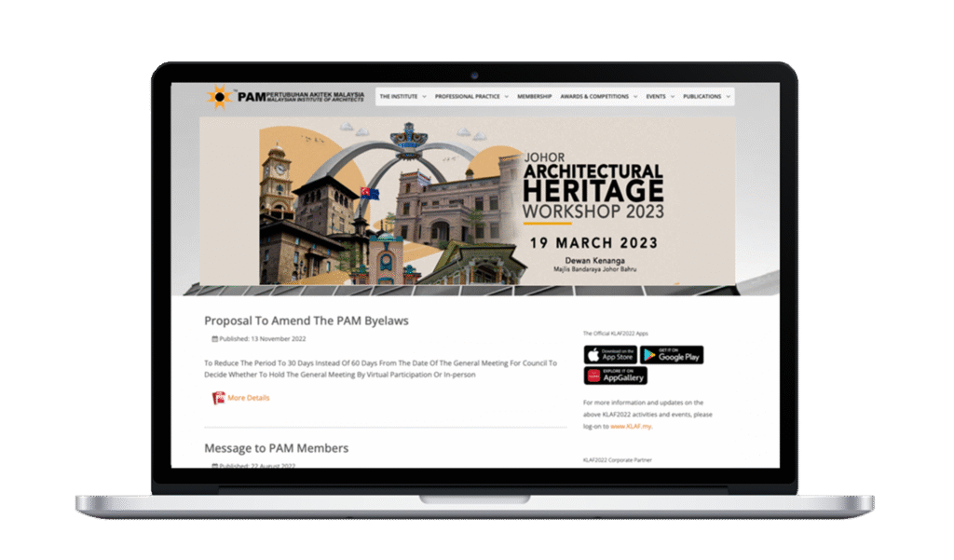This screenshot has height=560, width=954.
Task: Open Proposal To Amend The PAM Byelaws
Action: pyautogui.click(x=306, y=321)
